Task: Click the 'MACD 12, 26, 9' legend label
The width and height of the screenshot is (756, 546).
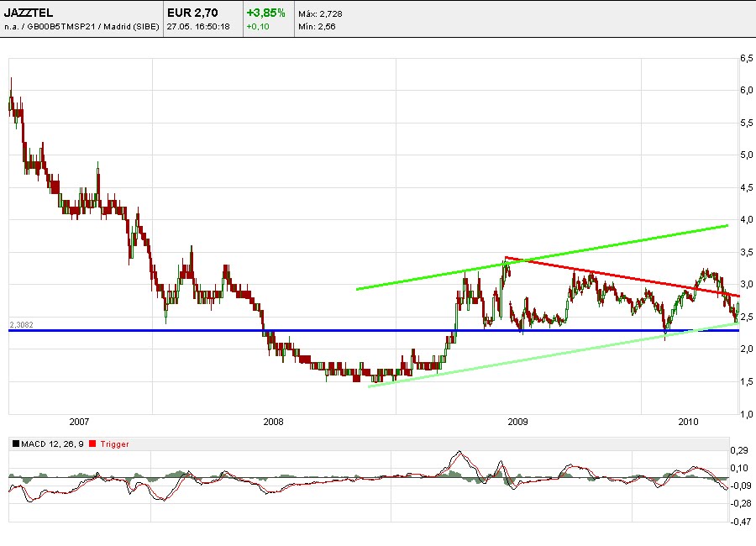Action: click(x=53, y=444)
